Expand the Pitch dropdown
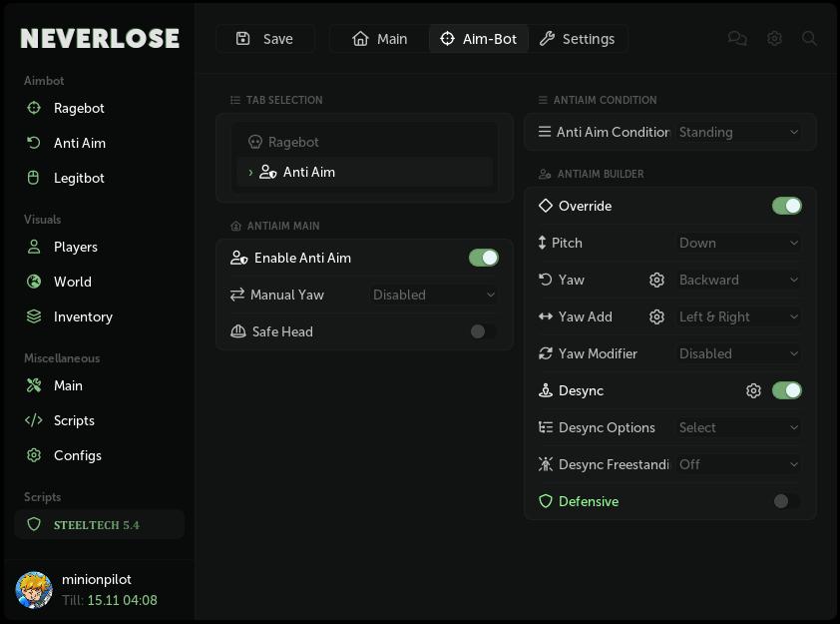 [738, 243]
